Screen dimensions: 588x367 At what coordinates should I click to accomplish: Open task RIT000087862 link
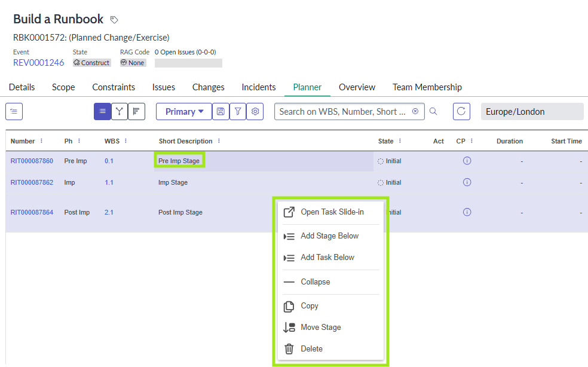(x=32, y=182)
